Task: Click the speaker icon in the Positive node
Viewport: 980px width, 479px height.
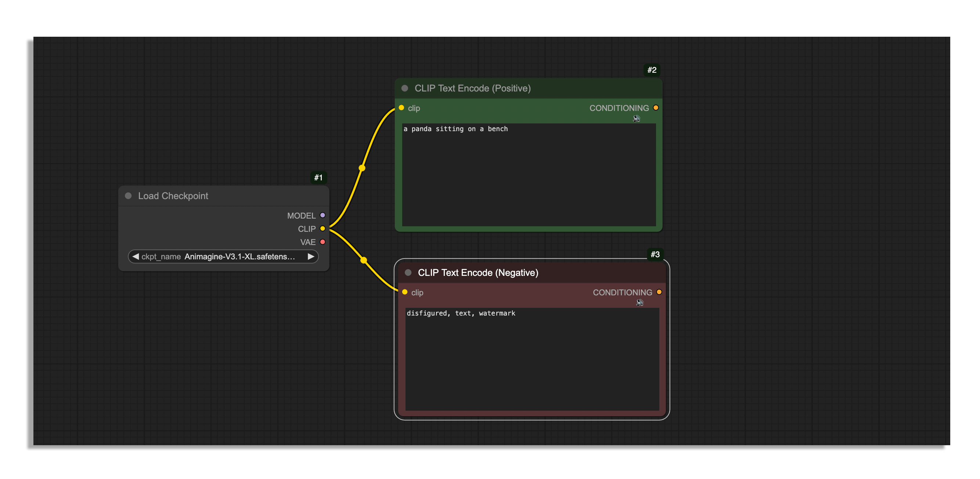Action: [637, 119]
